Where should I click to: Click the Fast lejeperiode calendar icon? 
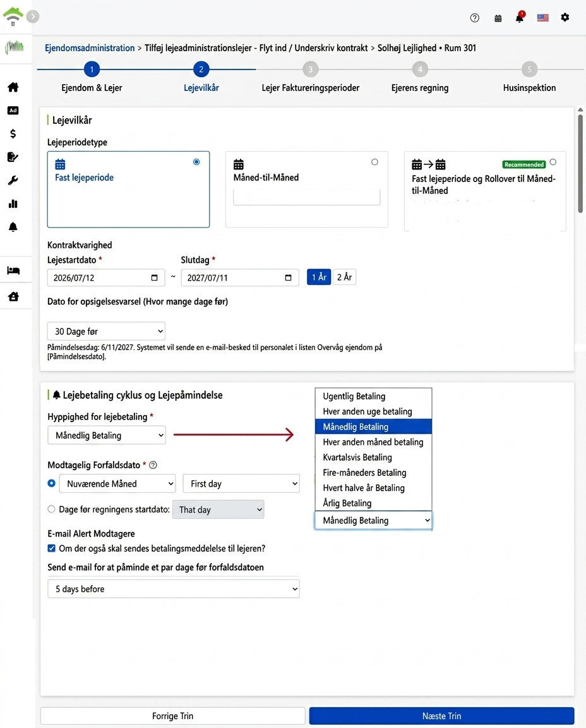click(61, 164)
